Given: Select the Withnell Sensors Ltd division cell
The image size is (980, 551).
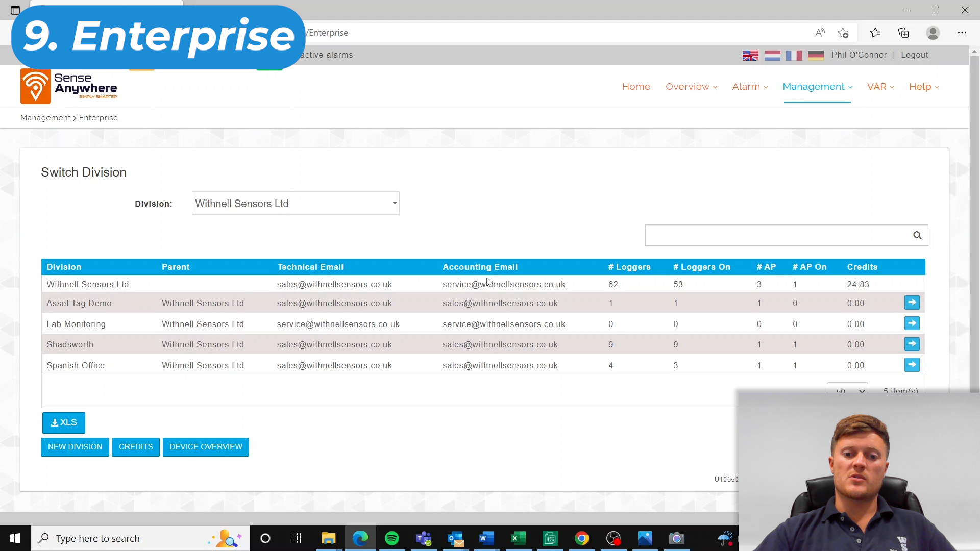Looking at the screenshot, I should (88, 284).
